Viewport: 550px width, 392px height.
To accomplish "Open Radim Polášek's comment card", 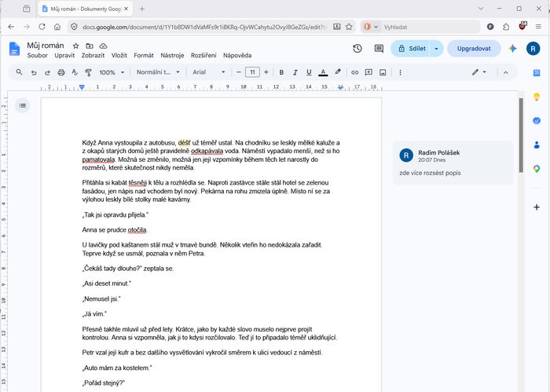I will pyautogui.click(x=453, y=163).
